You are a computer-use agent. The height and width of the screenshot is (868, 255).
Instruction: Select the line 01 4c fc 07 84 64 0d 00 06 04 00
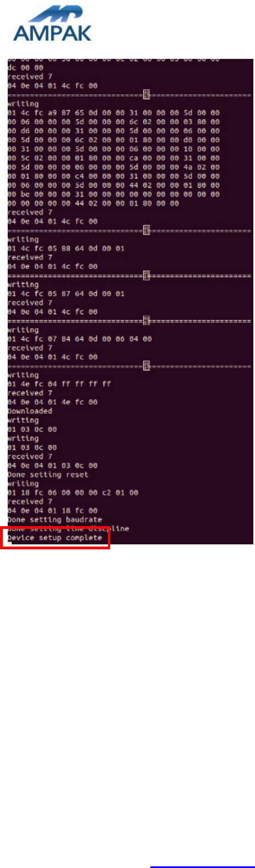79,339
